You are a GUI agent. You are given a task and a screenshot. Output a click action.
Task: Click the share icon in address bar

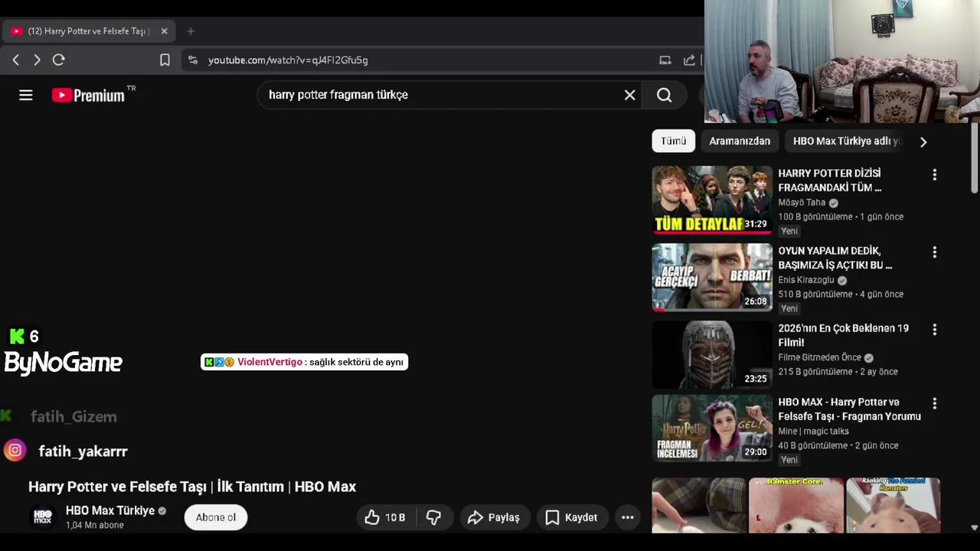[689, 60]
